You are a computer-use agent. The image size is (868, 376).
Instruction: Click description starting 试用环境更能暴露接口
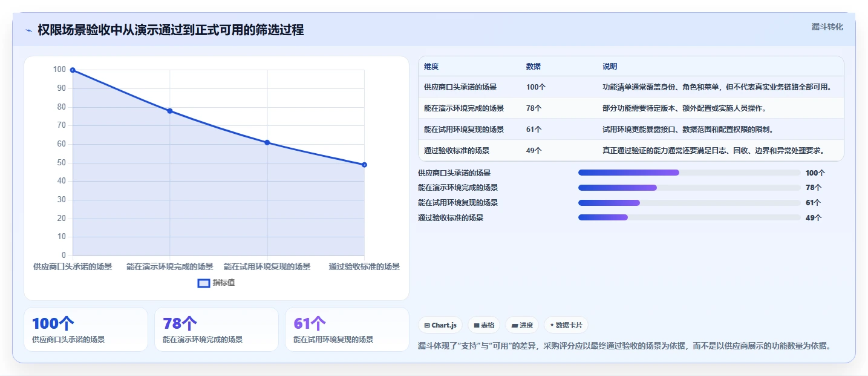688,130
